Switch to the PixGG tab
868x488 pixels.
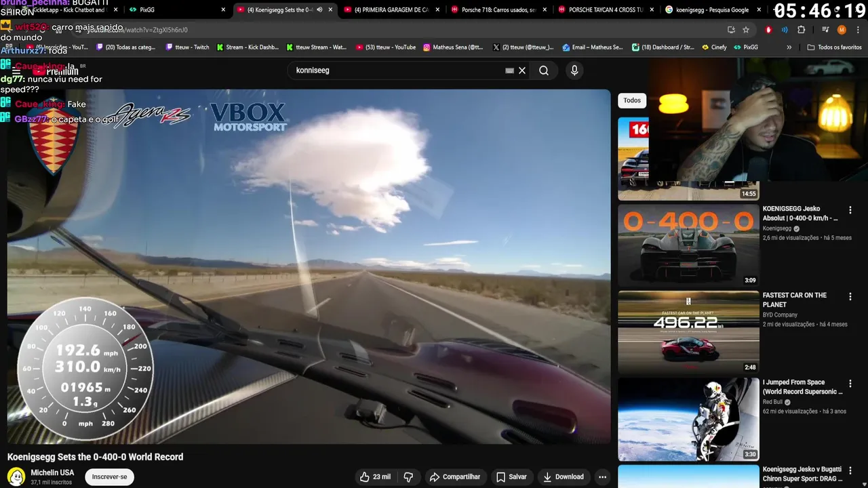(178, 9)
